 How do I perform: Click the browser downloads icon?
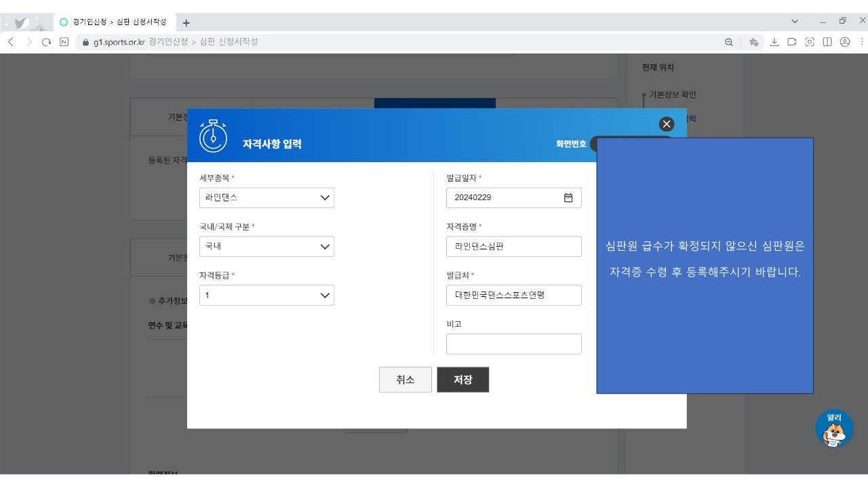coord(774,42)
